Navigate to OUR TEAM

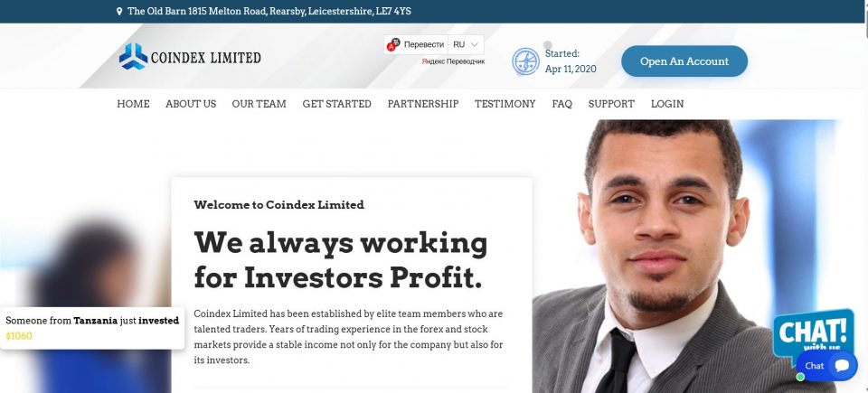[259, 104]
